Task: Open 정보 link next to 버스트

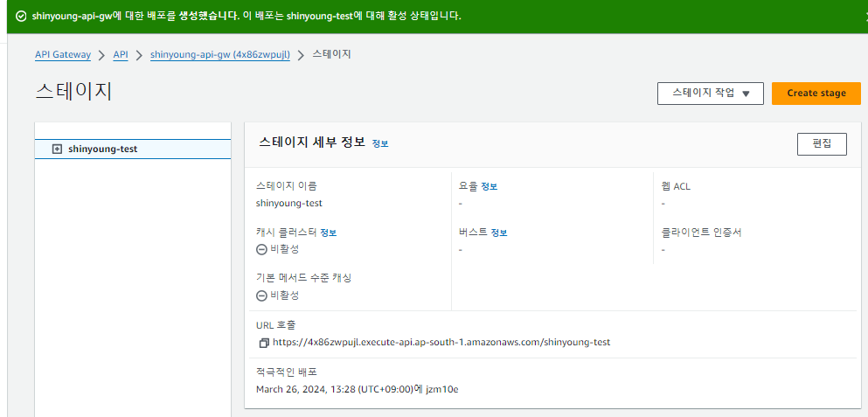Action: click(x=499, y=233)
